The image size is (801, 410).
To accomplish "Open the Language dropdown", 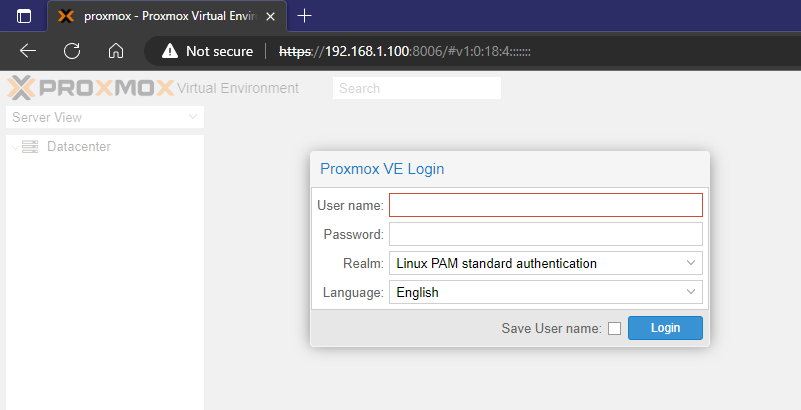I will click(x=691, y=293).
